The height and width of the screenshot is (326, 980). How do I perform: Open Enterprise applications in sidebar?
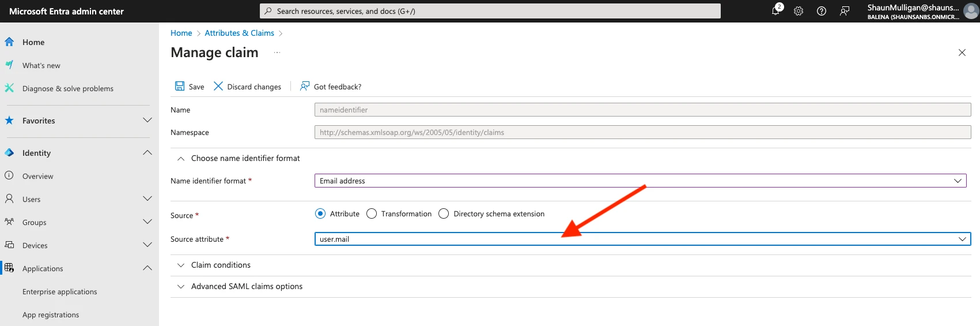[60, 291]
